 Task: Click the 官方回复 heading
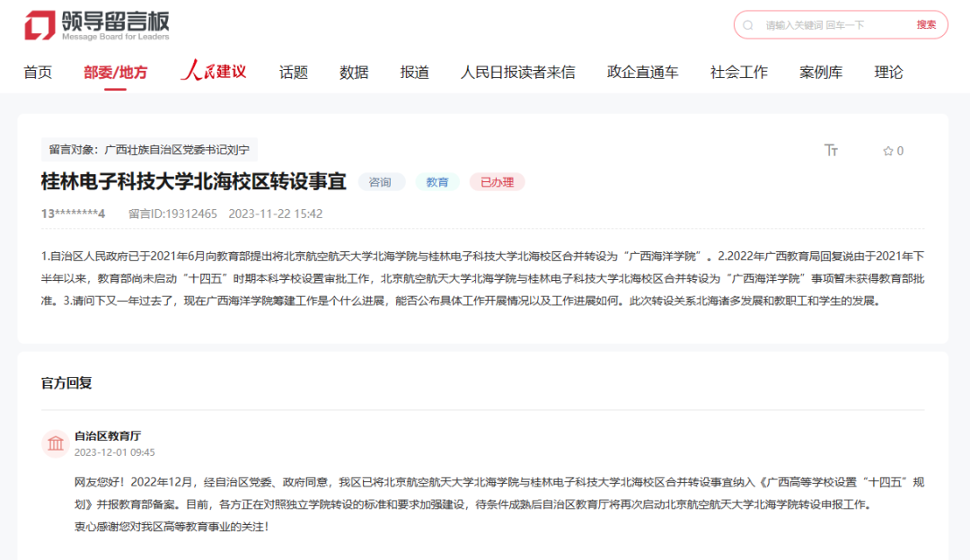(66, 383)
